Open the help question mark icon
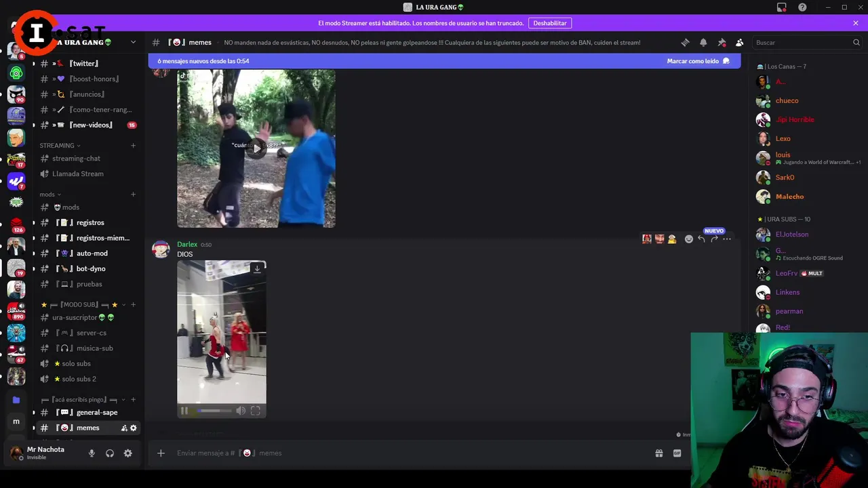Viewport: 868px width, 488px height. [x=802, y=7]
